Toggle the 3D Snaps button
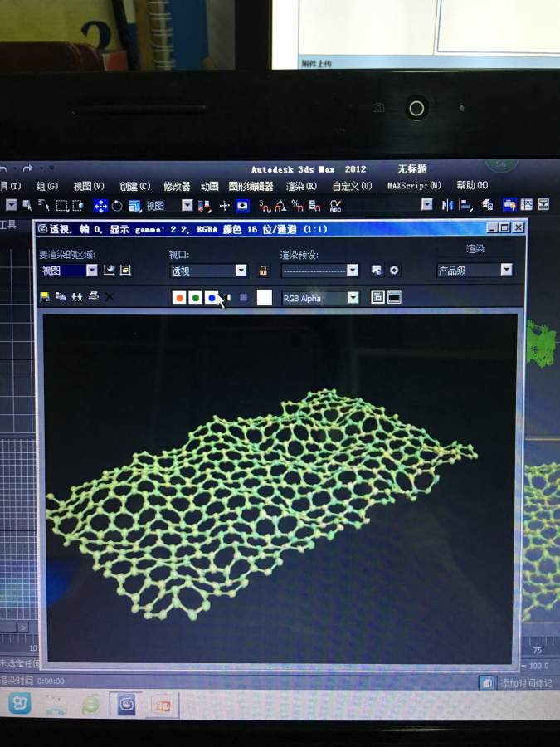 click(265, 206)
